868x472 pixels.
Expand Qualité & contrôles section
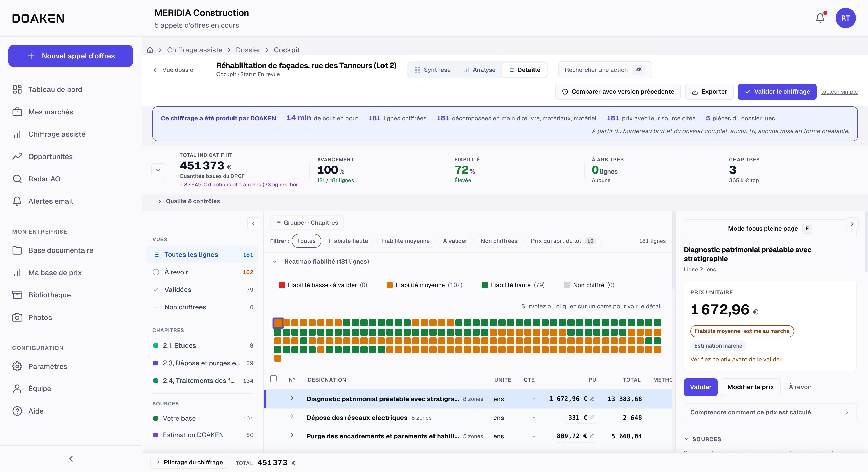[x=189, y=201]
